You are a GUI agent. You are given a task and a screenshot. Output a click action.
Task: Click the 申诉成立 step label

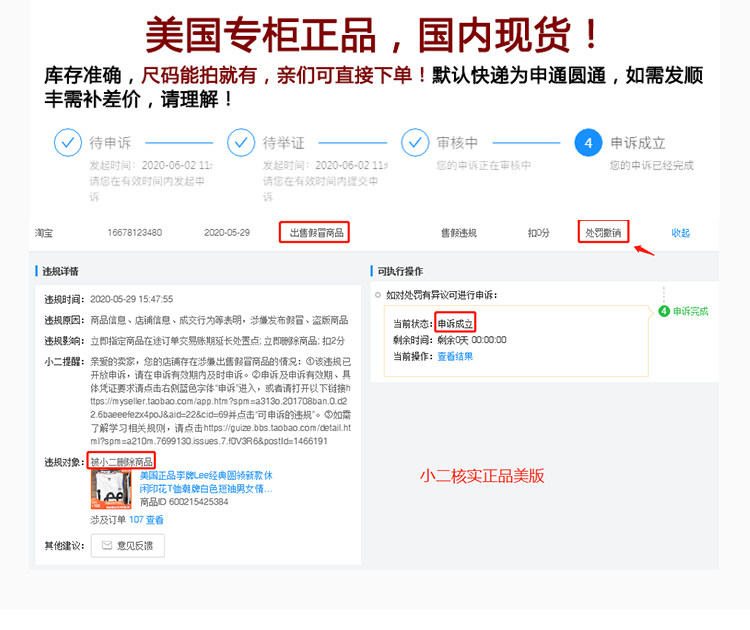(638, 143)
